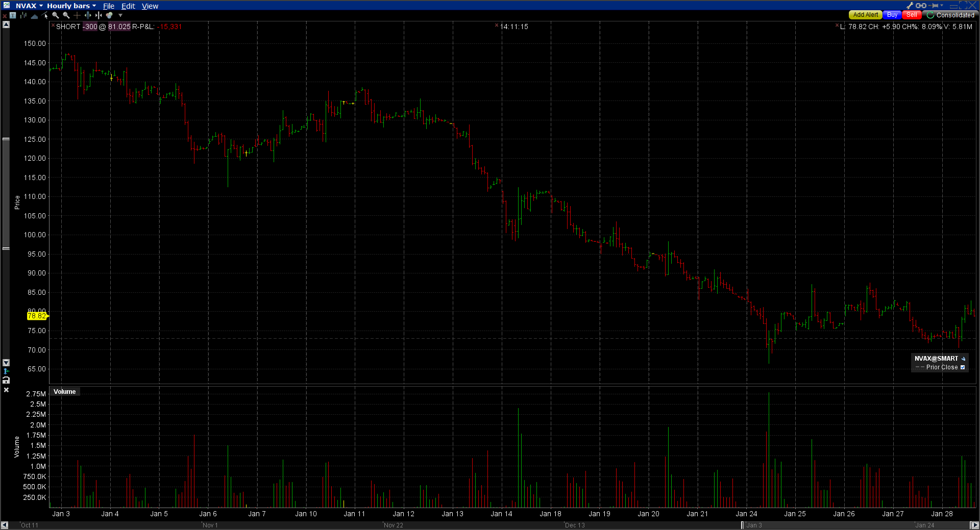Image resolution: width=980 pixels, height=530 pixels.
Task: Open the chart colors icon
Action: 109,15
